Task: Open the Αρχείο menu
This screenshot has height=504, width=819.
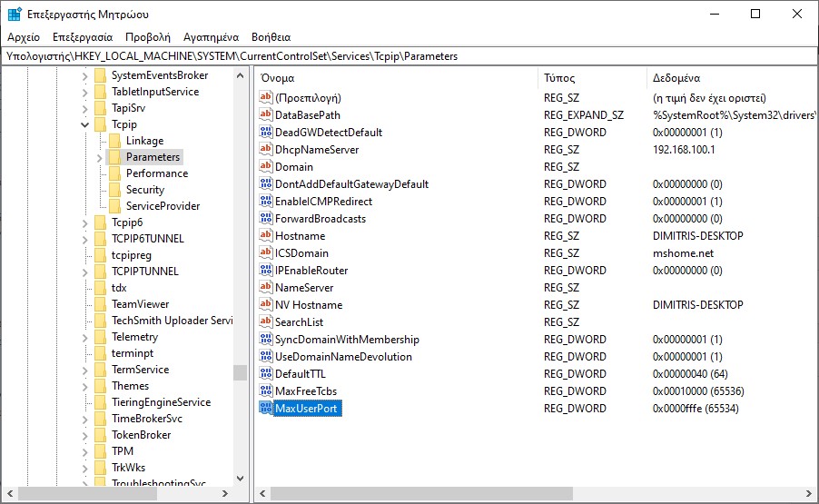Action: point(24,37)
